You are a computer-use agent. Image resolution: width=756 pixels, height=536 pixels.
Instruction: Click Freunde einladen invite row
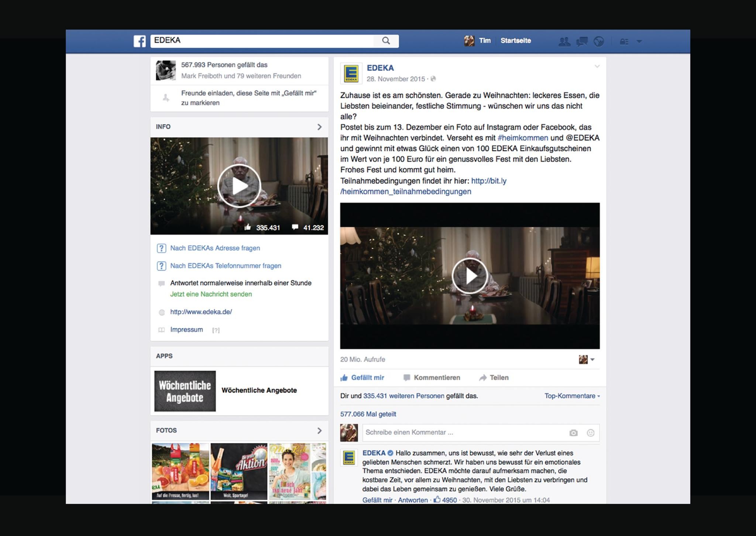pos(239,98)
